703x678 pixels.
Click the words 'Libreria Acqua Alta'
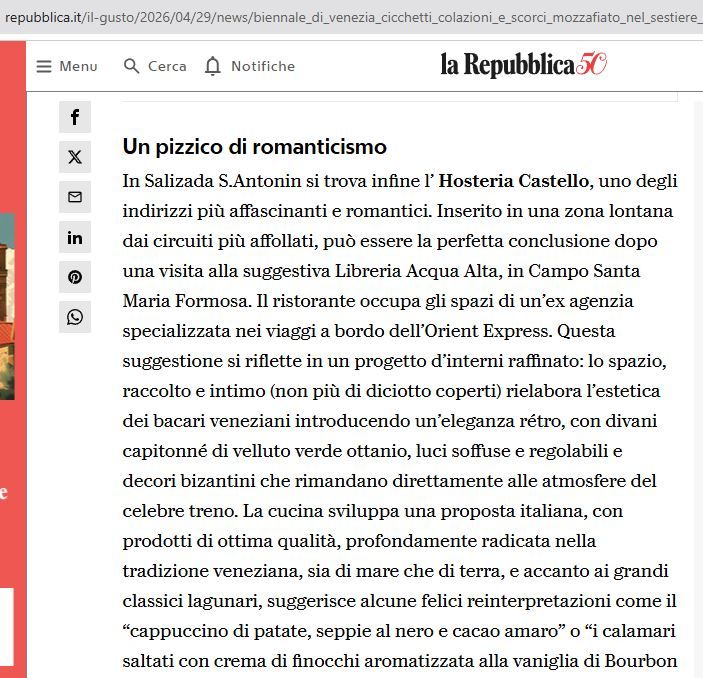click(416, 271)
